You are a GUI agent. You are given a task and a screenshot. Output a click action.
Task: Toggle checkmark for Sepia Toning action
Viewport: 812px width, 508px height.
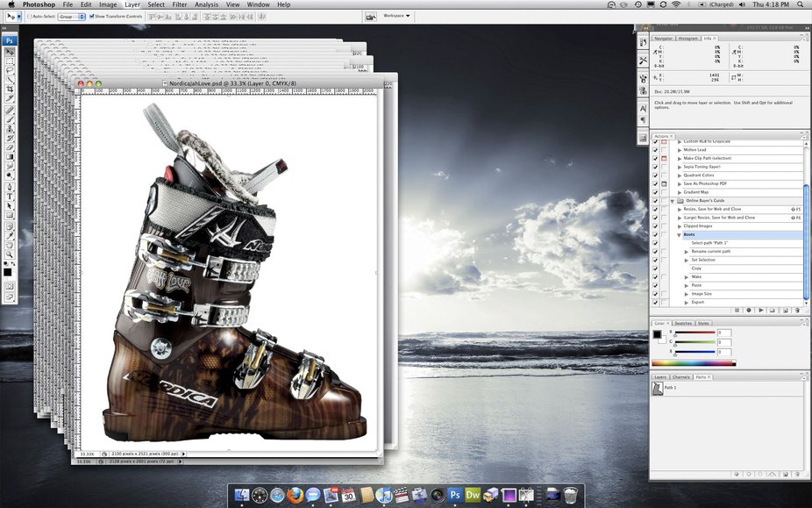click(x=655, y=167)
